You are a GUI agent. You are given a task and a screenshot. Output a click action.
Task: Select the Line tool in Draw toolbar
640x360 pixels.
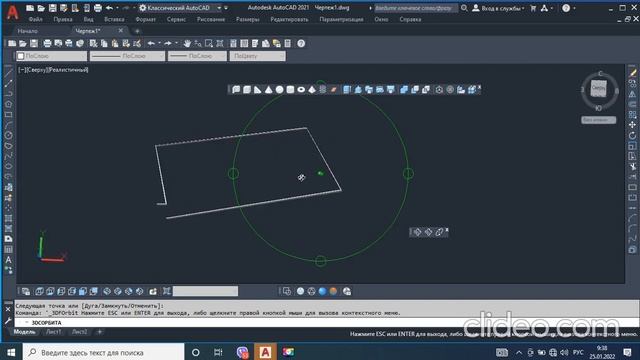(8, 72)
